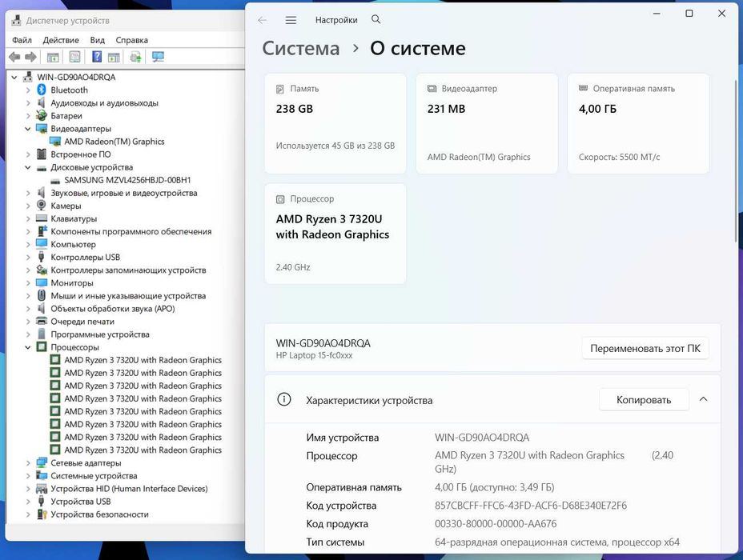
Task: Select the Компьютер icon in device tree
Action: (42, 244)
